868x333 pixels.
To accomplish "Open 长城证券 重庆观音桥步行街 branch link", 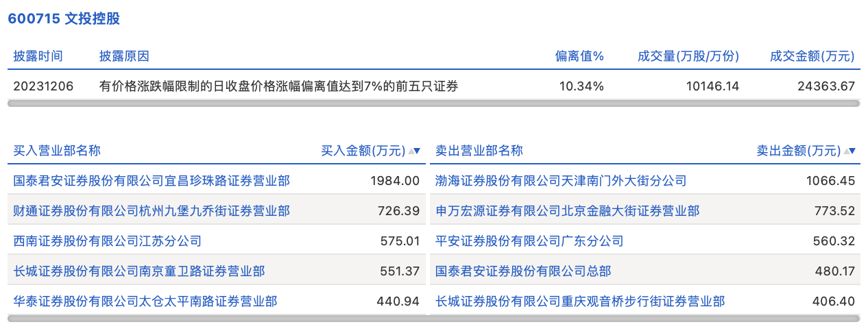I will pyautogui.click(x=580, y=301).
